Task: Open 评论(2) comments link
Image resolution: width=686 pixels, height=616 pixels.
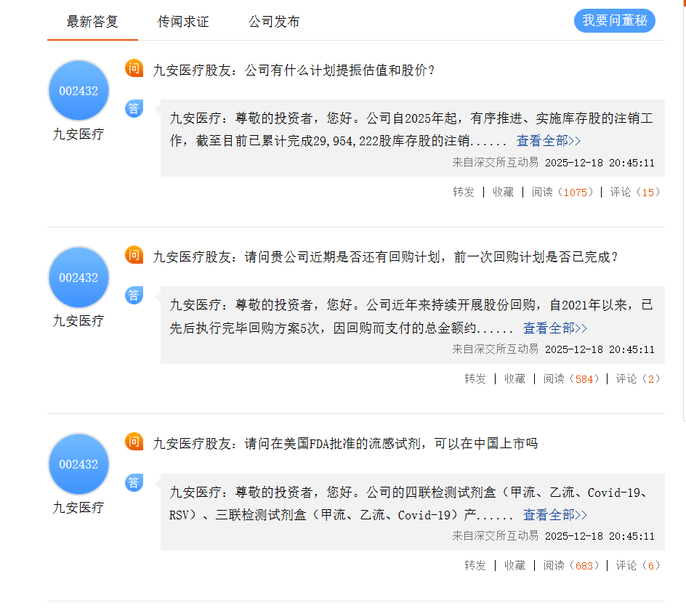Action: pos(638,378)
